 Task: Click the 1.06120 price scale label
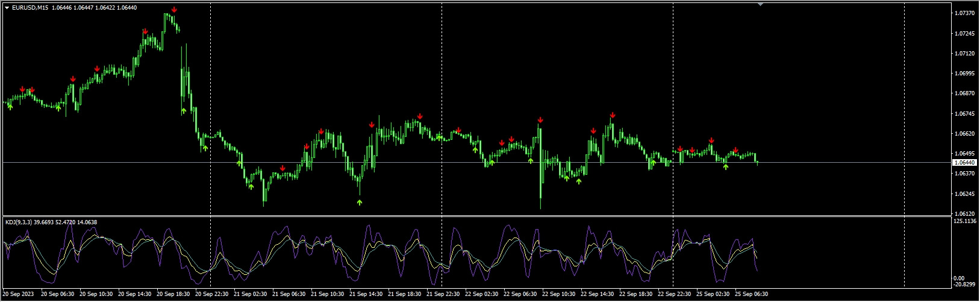(x=965, y=214)
